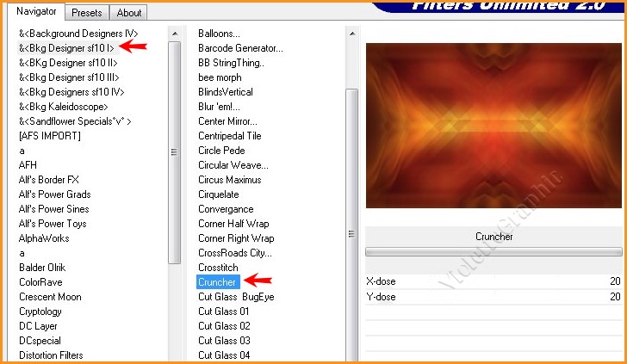Open the About tab
The height and width of the screenshot is (364, 627).
click(x=129, y=13)
